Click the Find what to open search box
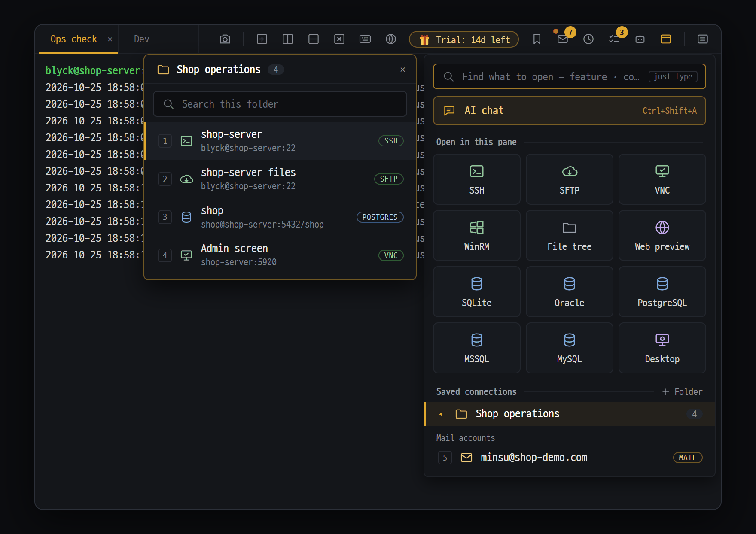The image size is (756, 534). (x=570, y=76)
